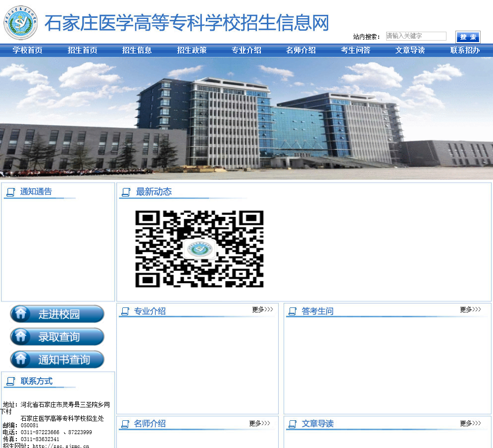Open the admissions URL in the contact panel

61,446
